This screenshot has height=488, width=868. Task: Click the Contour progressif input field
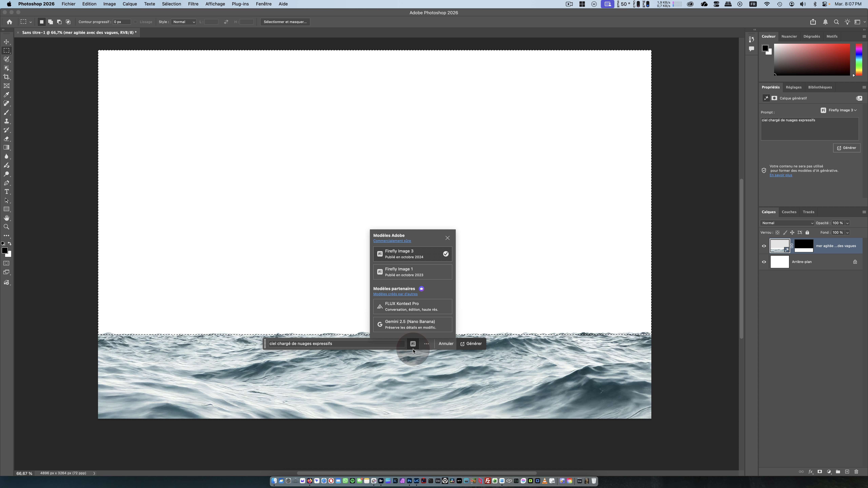pos(122,22)
